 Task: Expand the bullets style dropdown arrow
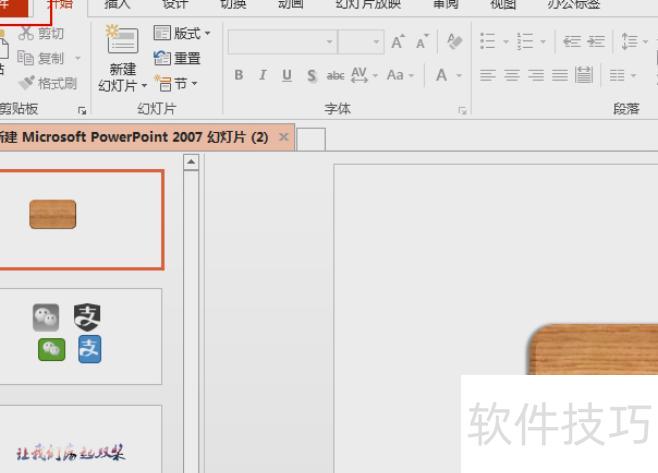pos(506,42)
